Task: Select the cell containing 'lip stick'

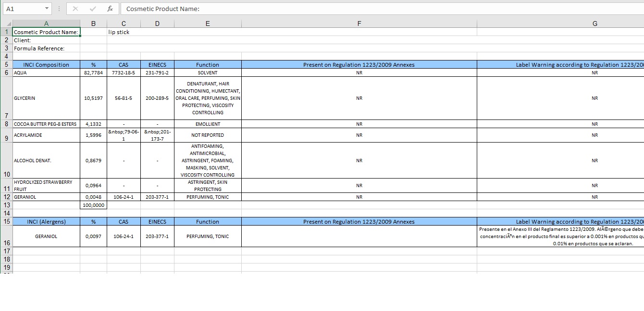Action: [x=124, y=32]
